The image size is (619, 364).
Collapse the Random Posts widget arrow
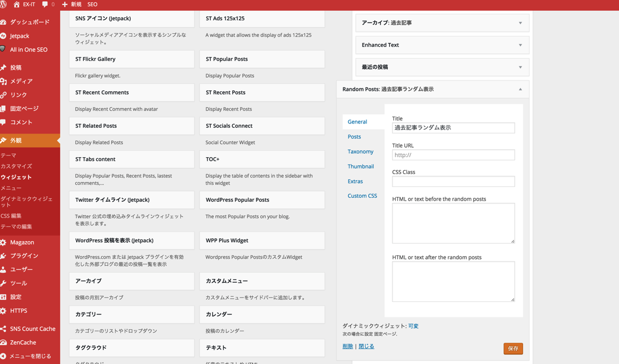click(x=520, y=89)
